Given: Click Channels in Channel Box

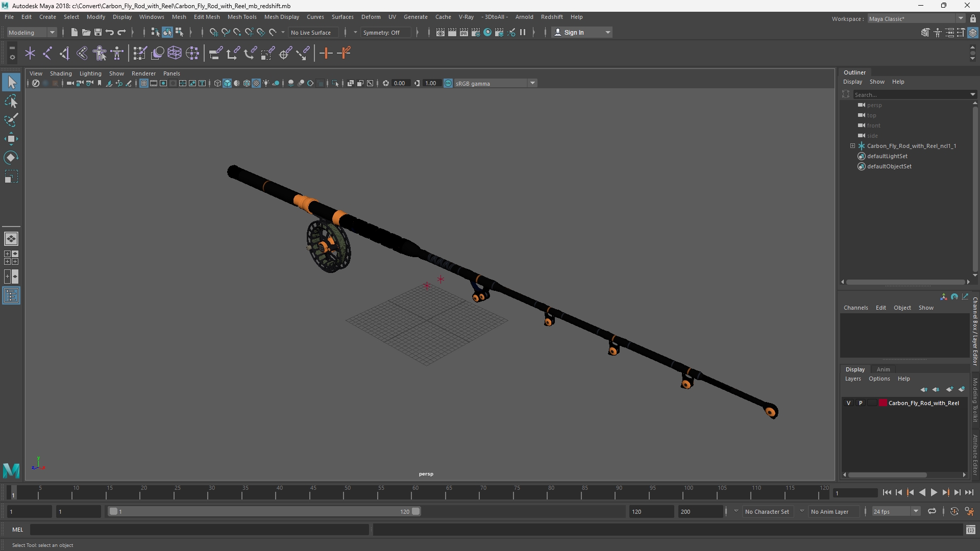Looking at the screenshot, I should tap(855, 308).
